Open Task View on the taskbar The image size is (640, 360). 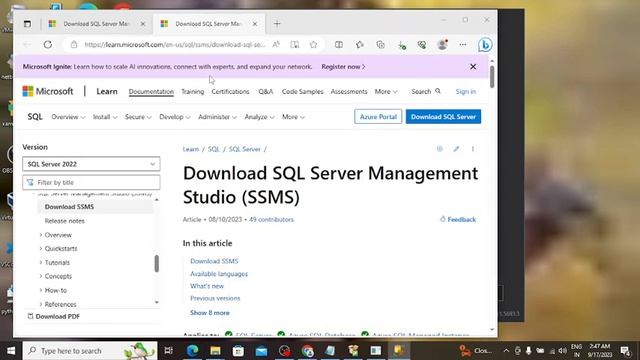point(168,351)
